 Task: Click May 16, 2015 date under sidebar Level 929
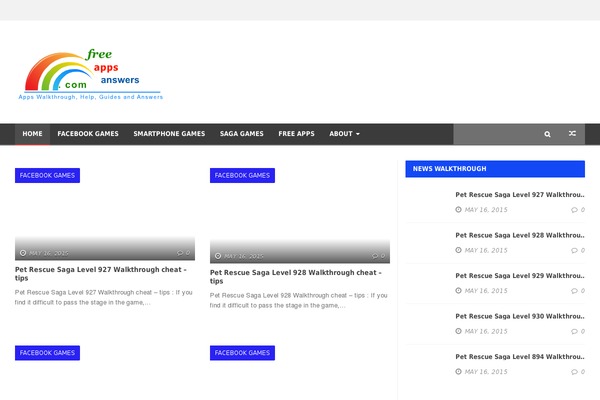[x=486, y=291]
